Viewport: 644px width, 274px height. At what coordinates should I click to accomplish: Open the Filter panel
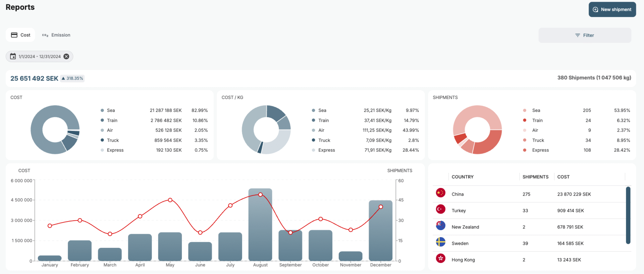585,35
